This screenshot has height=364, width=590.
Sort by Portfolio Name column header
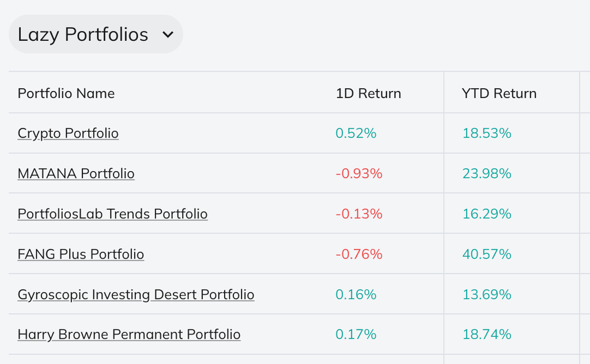tap(66, 93)
